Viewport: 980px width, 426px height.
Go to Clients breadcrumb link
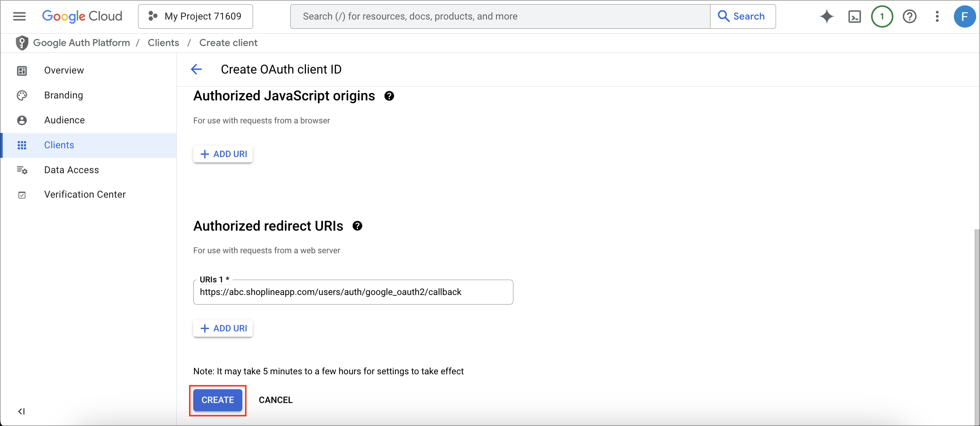pos(163,43)
